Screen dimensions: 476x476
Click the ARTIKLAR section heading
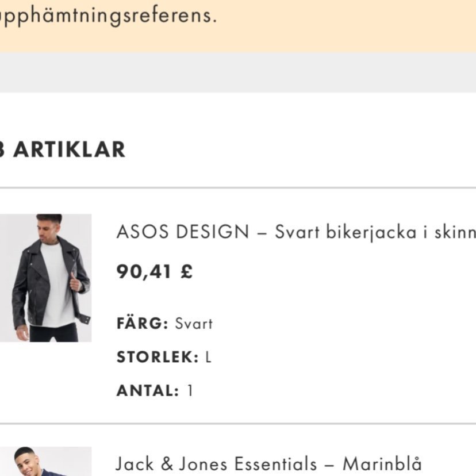click(x=69, y=149)
